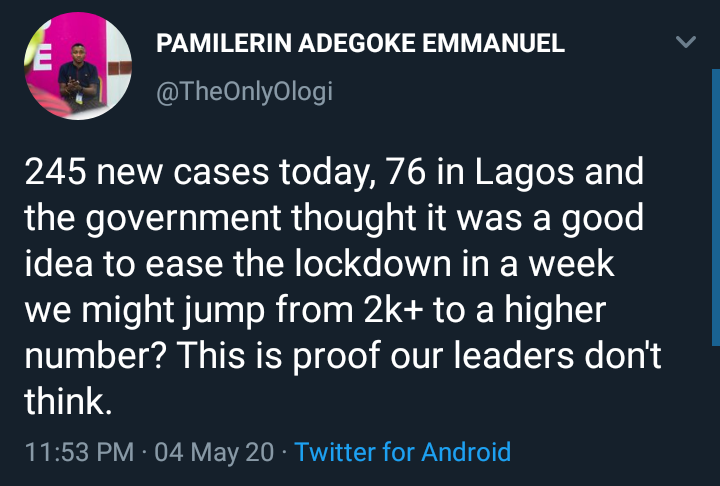Click the line 'idea to ease the lockdown'
Image resolution: width=720 pixels, height=486 pixels.
pyautogui.click(x=333, y=267)
